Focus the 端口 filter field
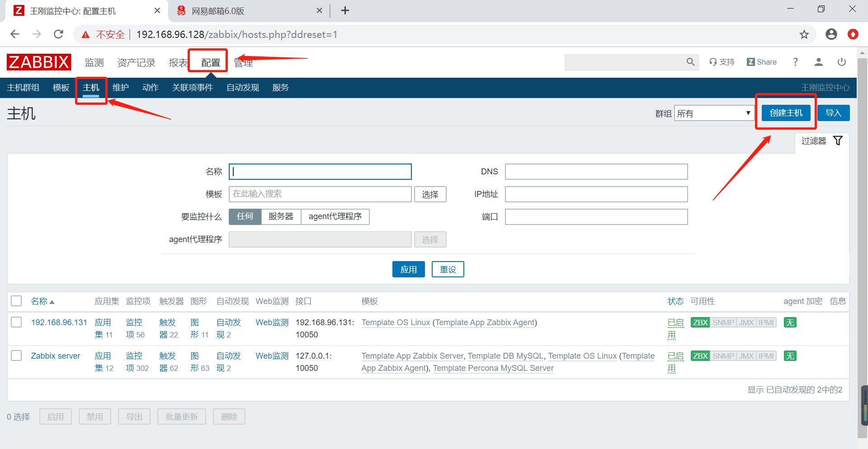Screen dimensions: 868x449 596,217
